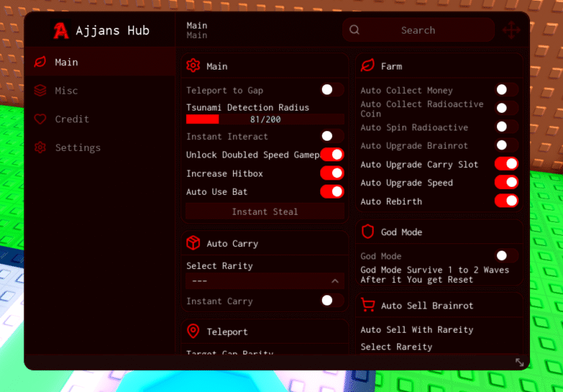Screen dimensions: 563x392
Task: Disable Auto Rebirth toggle
Action: 507,201
